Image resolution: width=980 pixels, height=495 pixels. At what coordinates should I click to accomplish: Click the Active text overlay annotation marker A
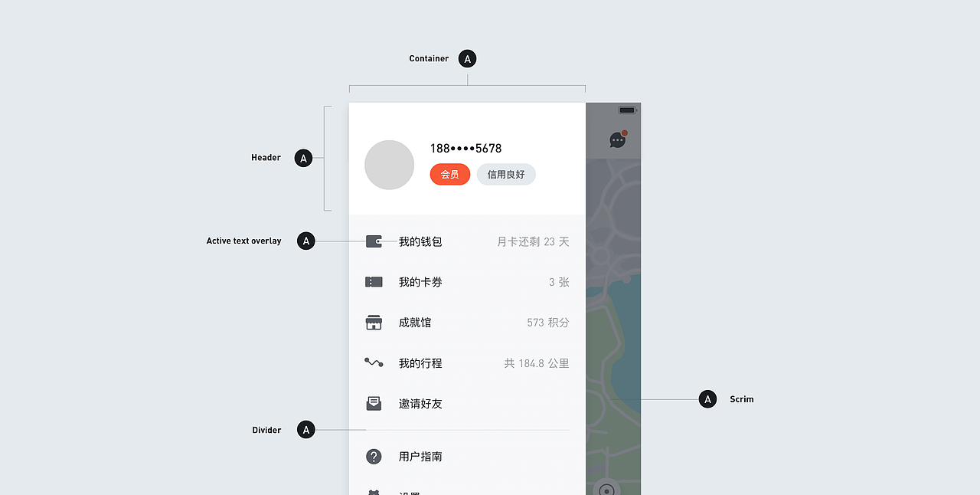(x=305, y=241)
